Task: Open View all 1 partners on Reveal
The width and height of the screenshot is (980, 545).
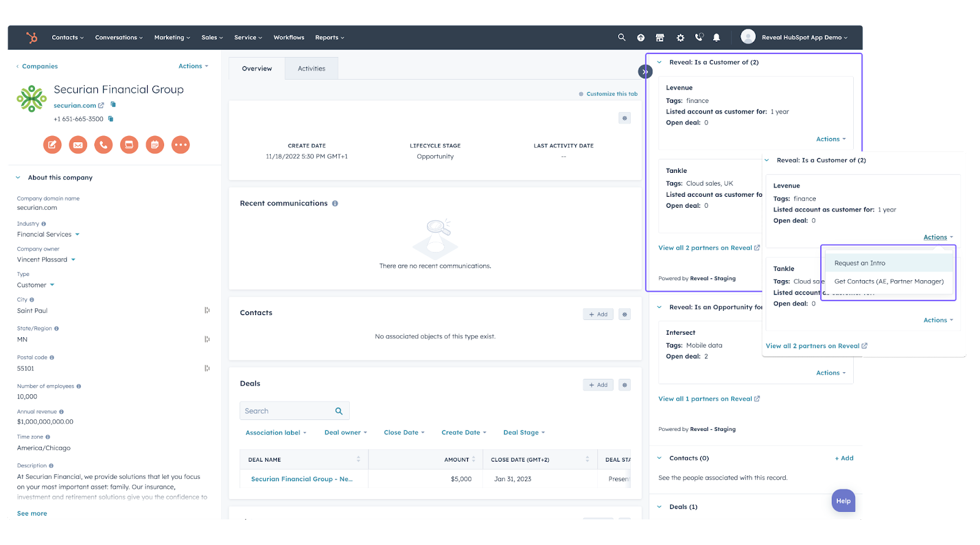Action: (x=709, y=399)
